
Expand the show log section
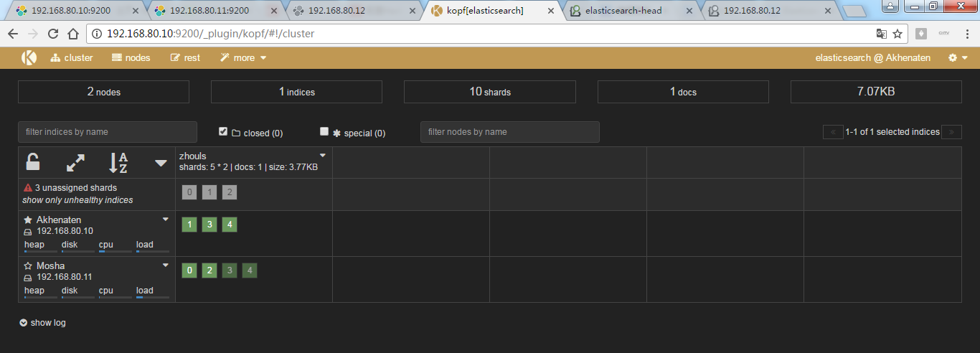42,323
